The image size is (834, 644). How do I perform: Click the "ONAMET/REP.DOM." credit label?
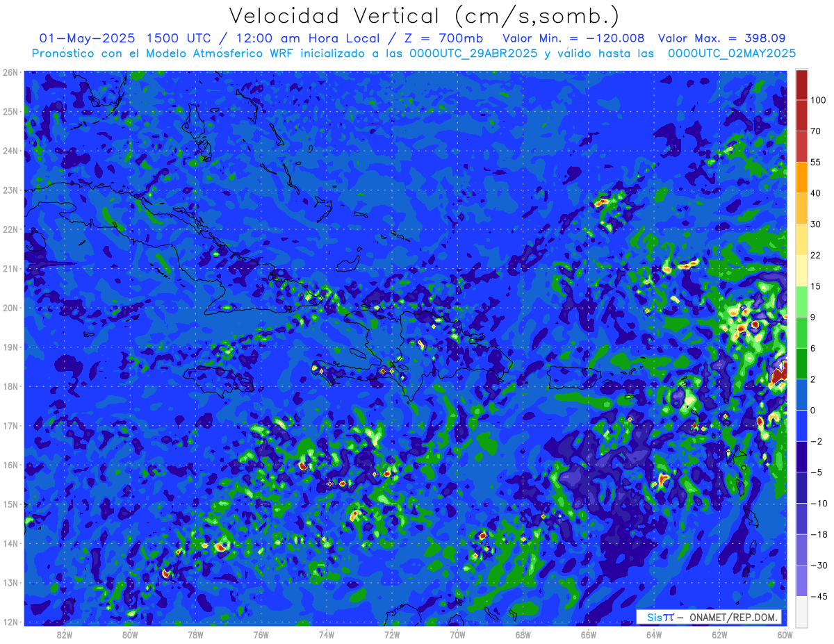point(733,618)
